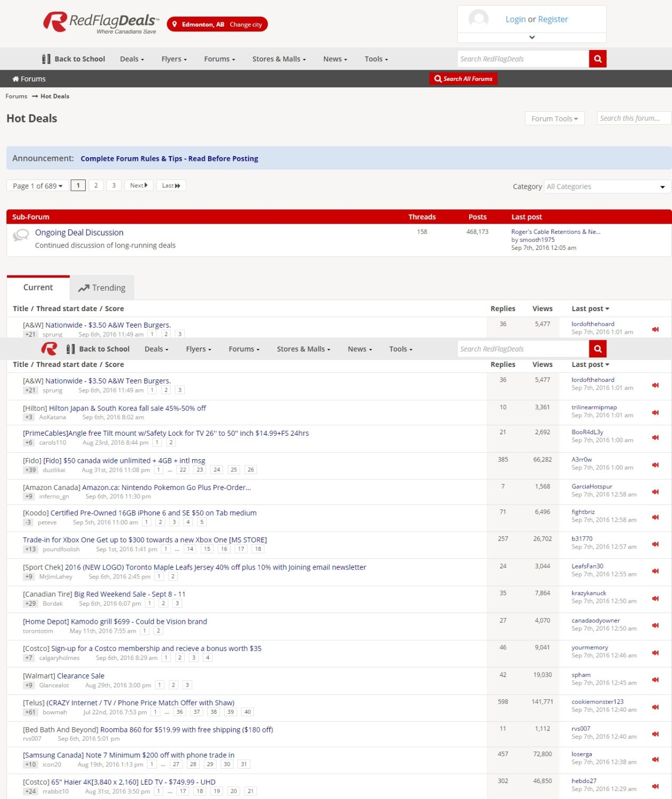672x799 pixels.
Task: Click the Register link
Action: tap(553, 19)
